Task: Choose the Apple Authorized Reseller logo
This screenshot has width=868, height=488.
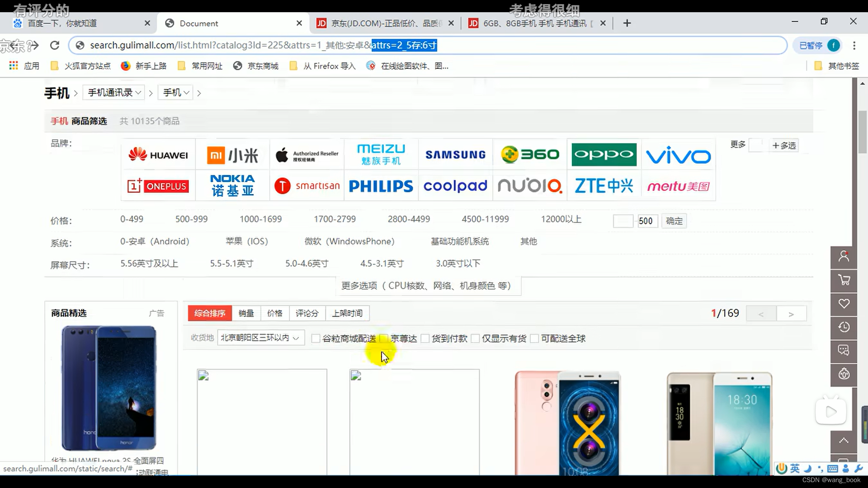Action: click(x=307, y=155)
